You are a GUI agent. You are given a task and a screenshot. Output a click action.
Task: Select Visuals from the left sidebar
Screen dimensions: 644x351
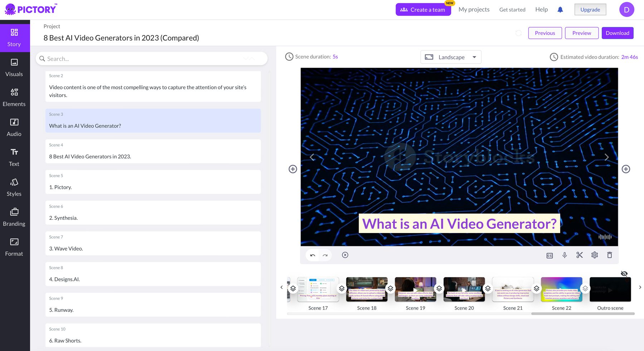[x=14, y=67]
